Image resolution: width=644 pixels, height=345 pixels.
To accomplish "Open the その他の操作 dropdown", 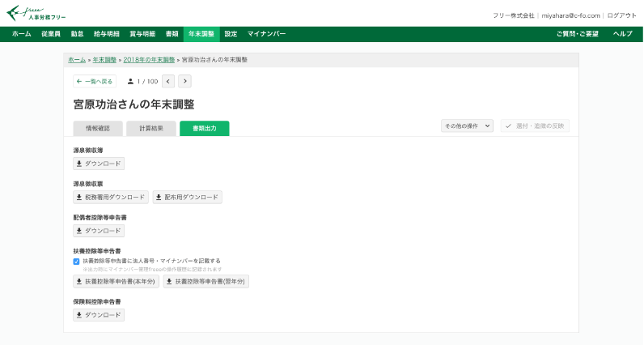I will coord(466,126).
